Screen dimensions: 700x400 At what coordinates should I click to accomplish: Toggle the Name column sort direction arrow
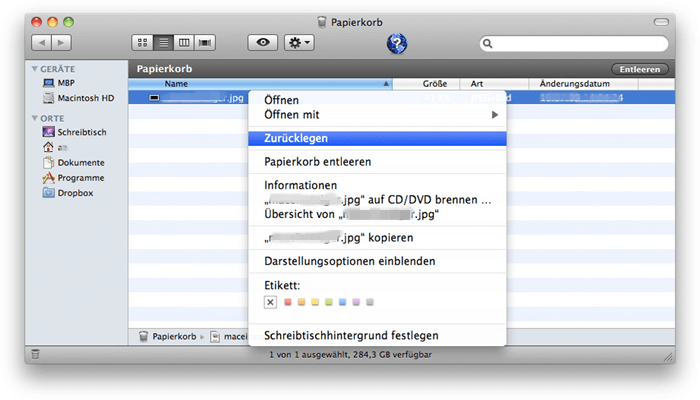coord(386,83)
